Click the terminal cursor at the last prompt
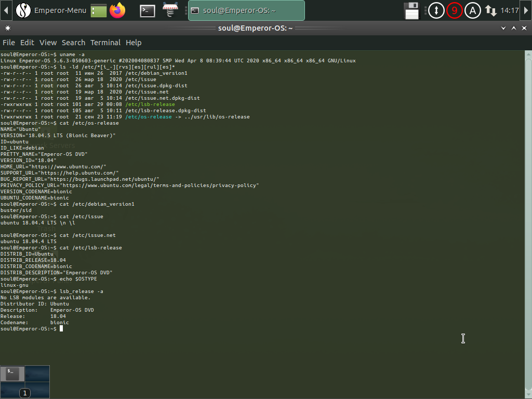Screen dimensions: 532x399 tap(61, 329)
